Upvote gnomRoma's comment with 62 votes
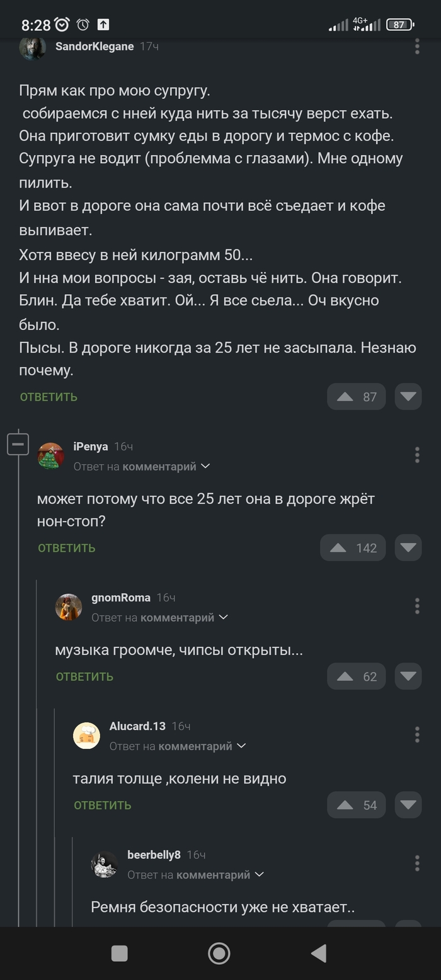 [356, 676]
